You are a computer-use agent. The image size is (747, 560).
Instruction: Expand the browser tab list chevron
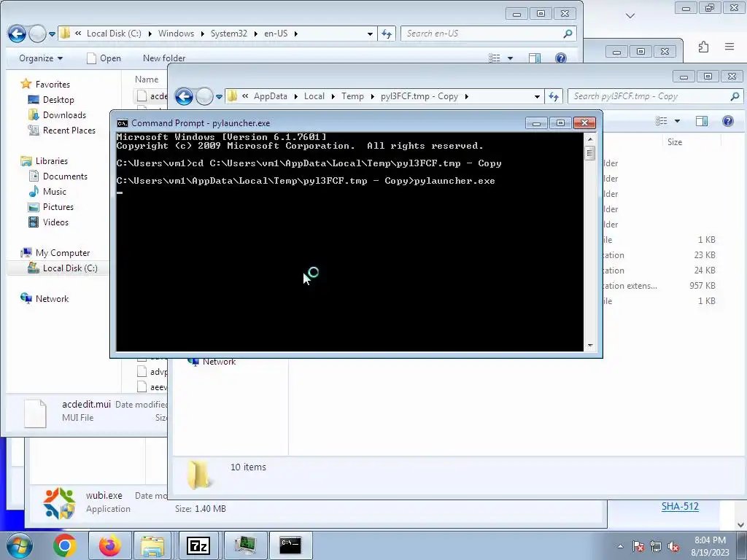(630, 16)
